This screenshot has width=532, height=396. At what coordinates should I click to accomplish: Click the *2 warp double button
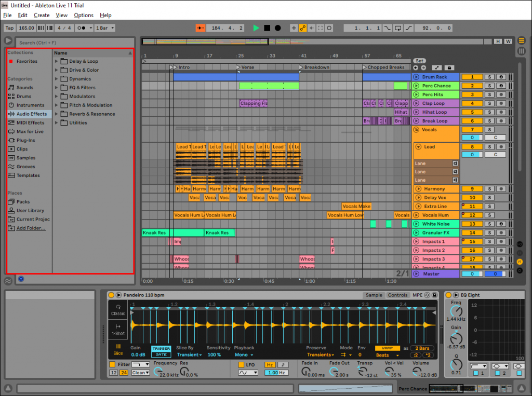coord(428,355)
